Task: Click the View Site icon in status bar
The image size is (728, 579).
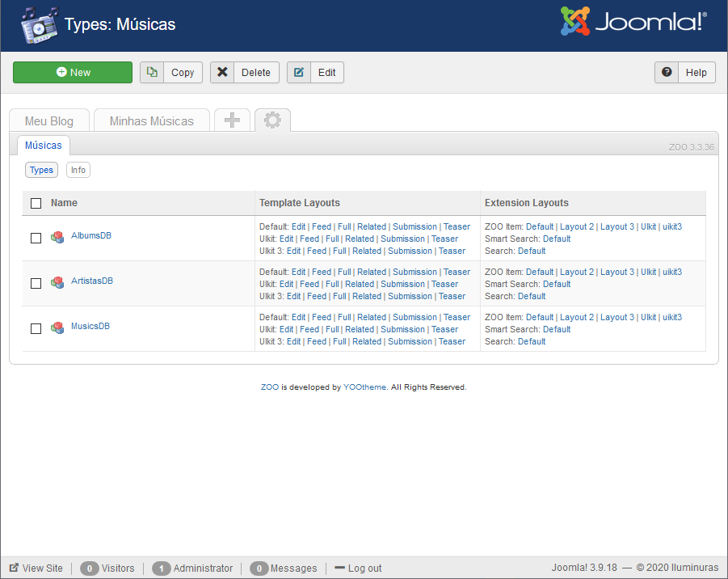Action: click(x=14, y=568)
